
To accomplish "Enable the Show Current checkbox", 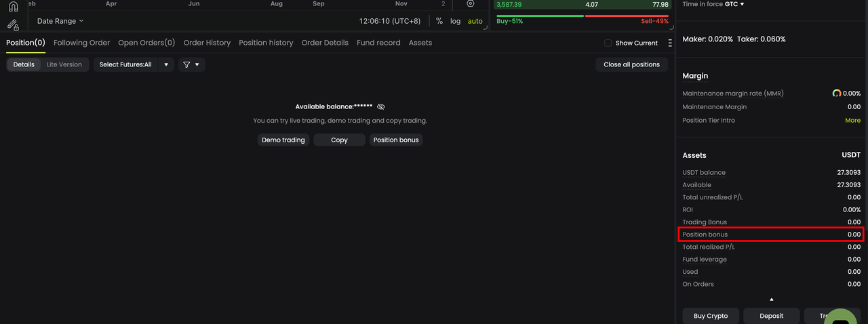I will pos(608,43).
